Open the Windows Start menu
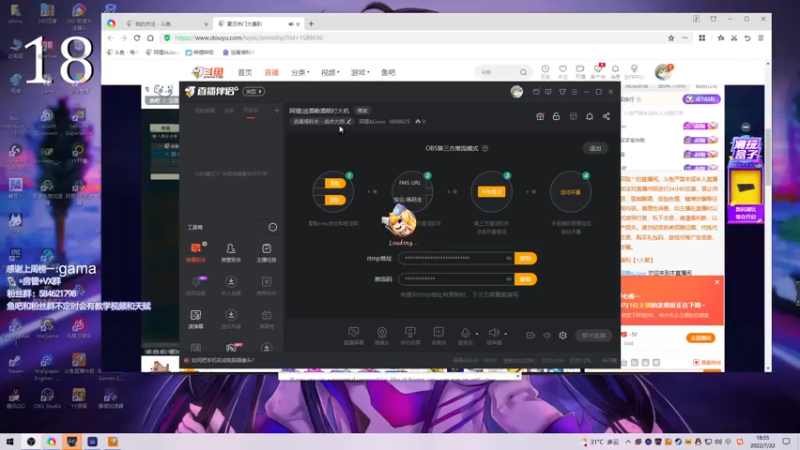This screenshot has width=800, height=450. [10, 441]
